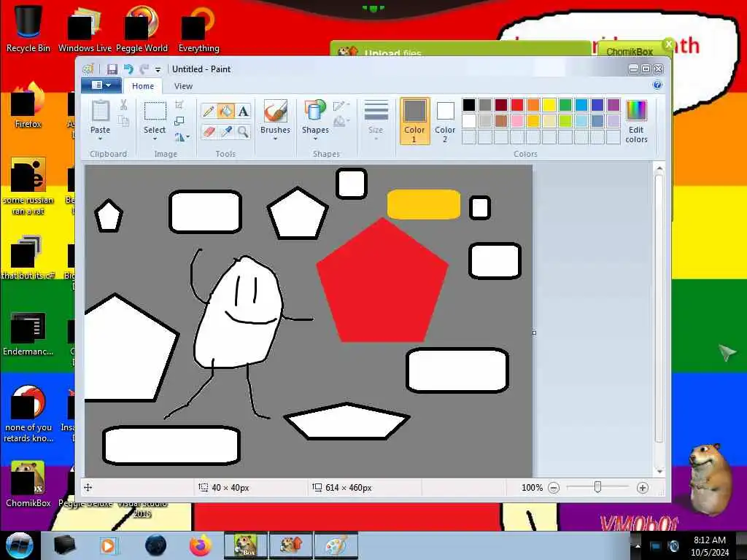
Task: Expand the Shapes dropdown arrow
Action: 315,139
